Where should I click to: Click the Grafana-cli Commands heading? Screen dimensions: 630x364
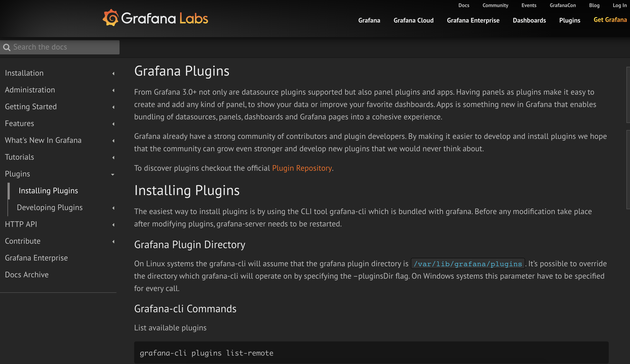point(185,308)
